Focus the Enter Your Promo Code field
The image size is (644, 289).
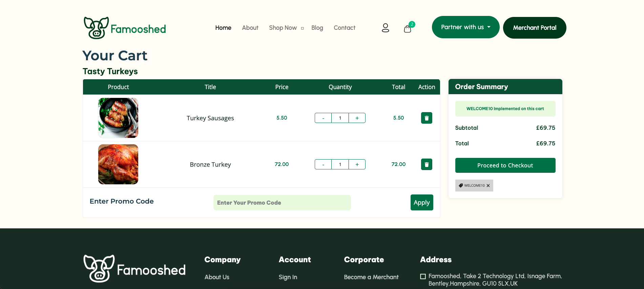[282, 203]
